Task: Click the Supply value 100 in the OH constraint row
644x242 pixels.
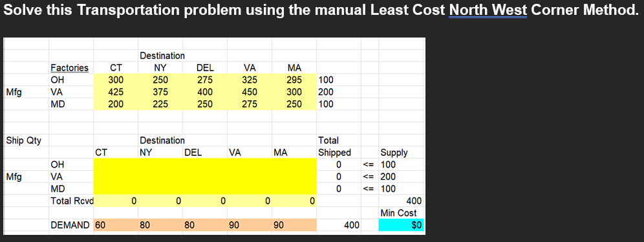Action: 388,165
